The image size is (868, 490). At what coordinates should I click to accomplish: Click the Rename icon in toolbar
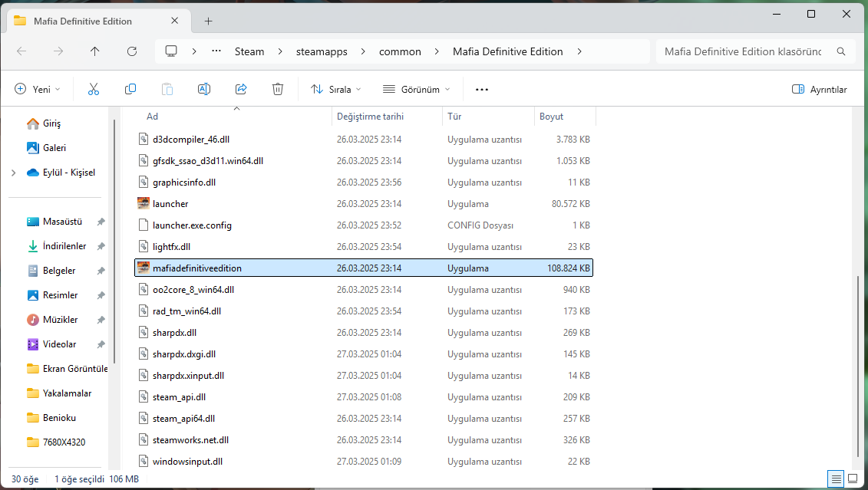[x=204, y=89]
